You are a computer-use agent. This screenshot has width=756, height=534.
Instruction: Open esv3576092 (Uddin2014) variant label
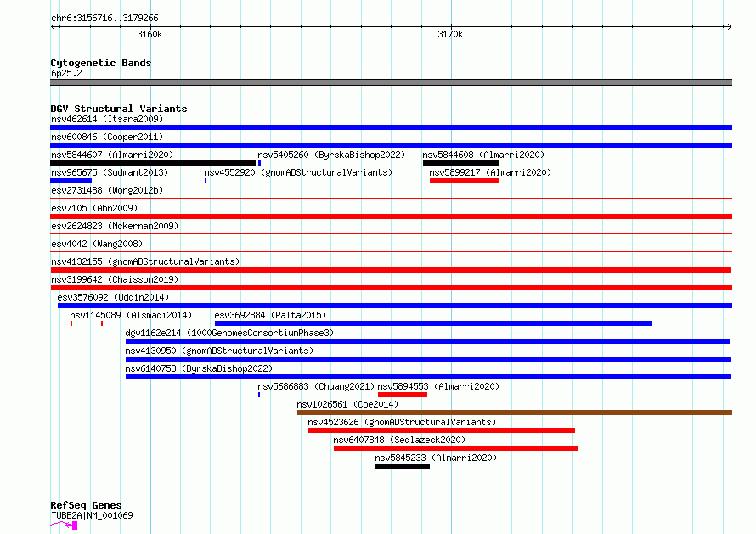(x=113, y=297)
